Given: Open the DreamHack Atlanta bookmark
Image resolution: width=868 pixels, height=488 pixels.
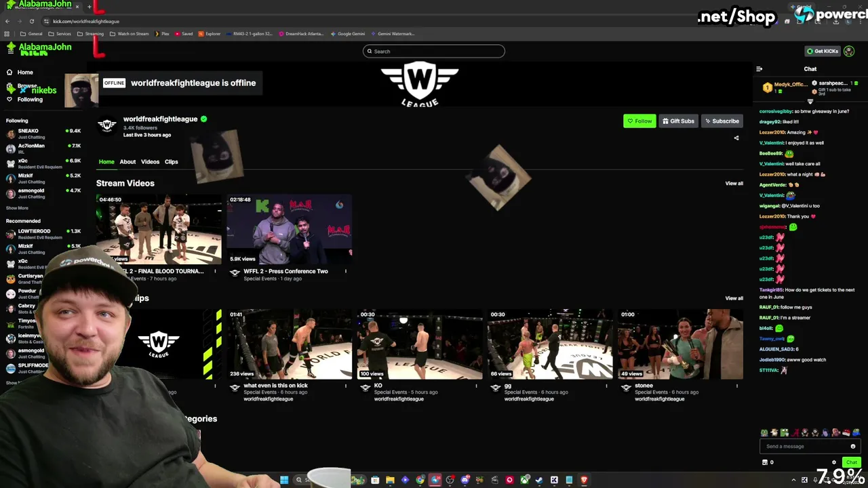Looking at the screenshot, I should (x=301, y=34).
